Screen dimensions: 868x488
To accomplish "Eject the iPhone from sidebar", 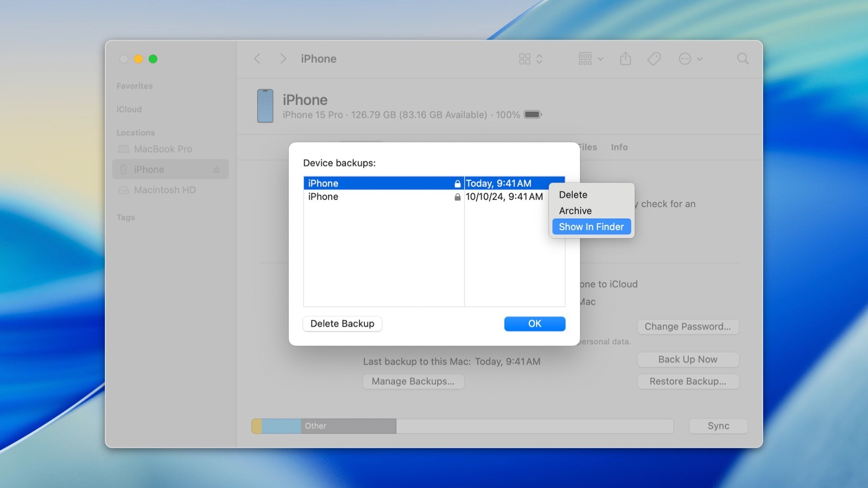I will pos(217,169).
